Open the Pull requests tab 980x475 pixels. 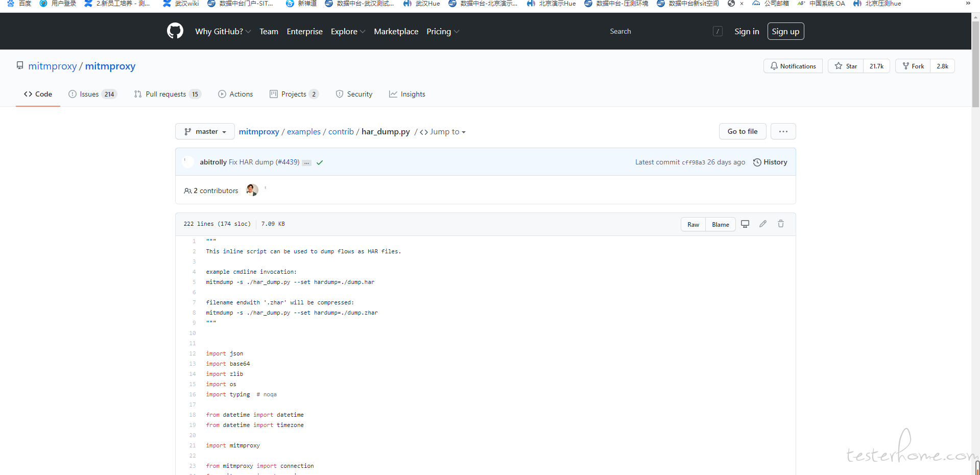[x=168, y=94]
